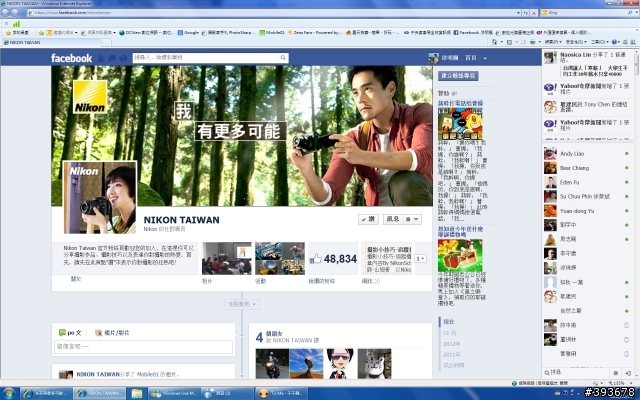Click the comment text input box
The height and width of the screenshot is (400, 640).
coord(143,347)
